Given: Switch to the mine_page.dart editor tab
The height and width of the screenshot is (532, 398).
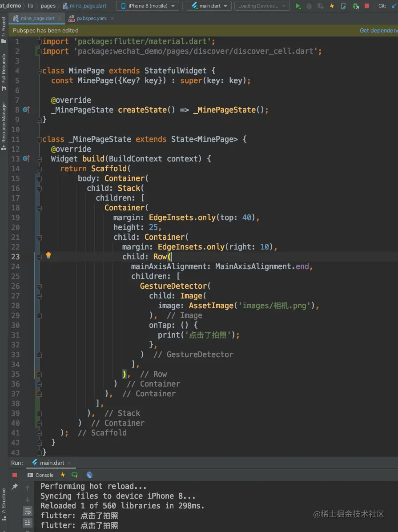Looking at the screenshot, I should pyautogui.click(x=37, y=18).
